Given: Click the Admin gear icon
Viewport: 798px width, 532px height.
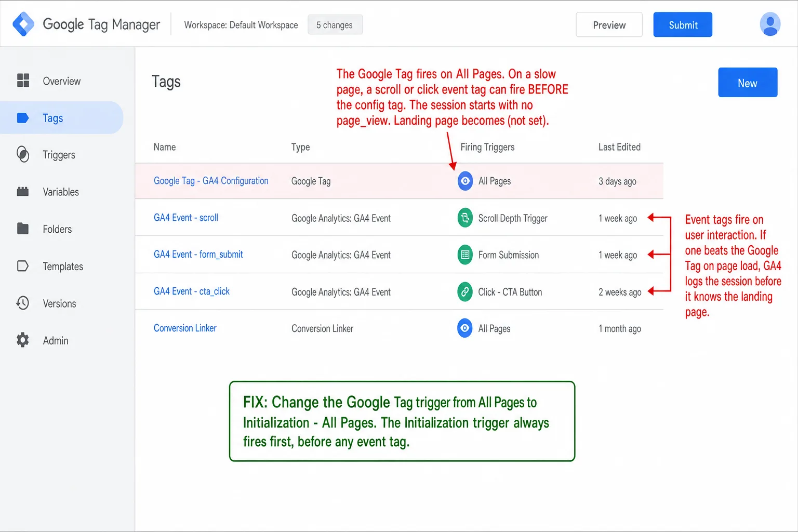Looking at the screenshot, I should tap(23, 340).
